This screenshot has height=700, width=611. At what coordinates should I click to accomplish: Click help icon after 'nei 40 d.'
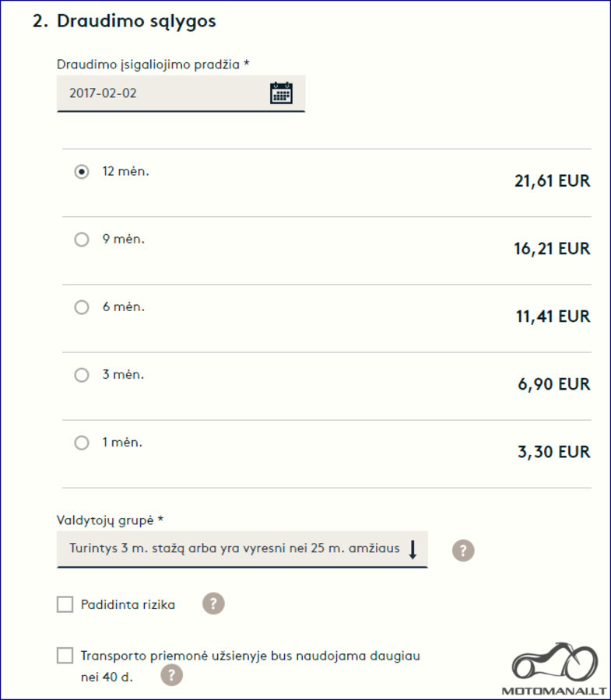point(171,675)
